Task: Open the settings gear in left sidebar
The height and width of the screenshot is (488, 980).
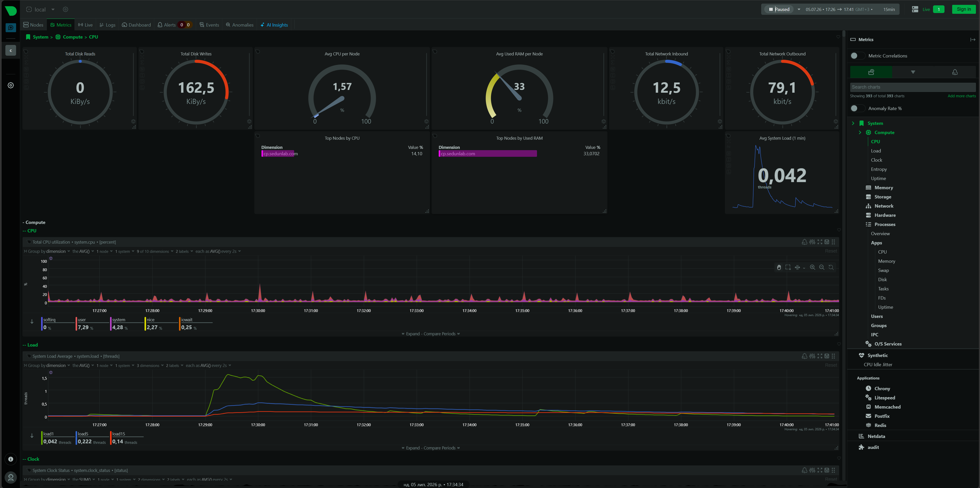Action: [11, 85]
